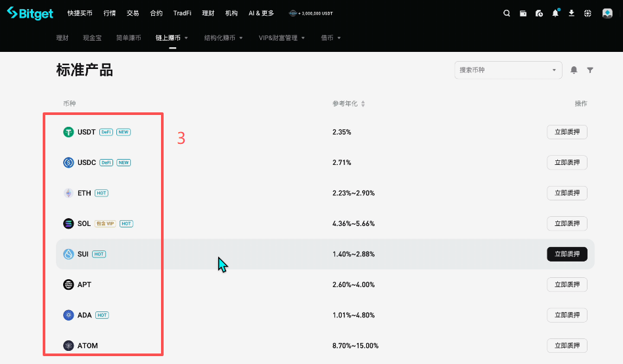Click the ADA coin icon

[68, 315]
